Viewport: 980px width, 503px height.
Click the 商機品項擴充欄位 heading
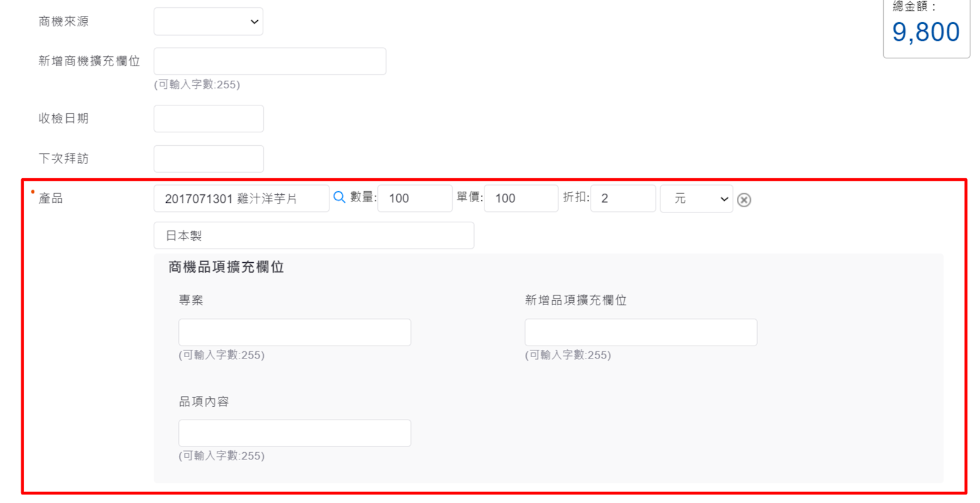click(226, 267)
